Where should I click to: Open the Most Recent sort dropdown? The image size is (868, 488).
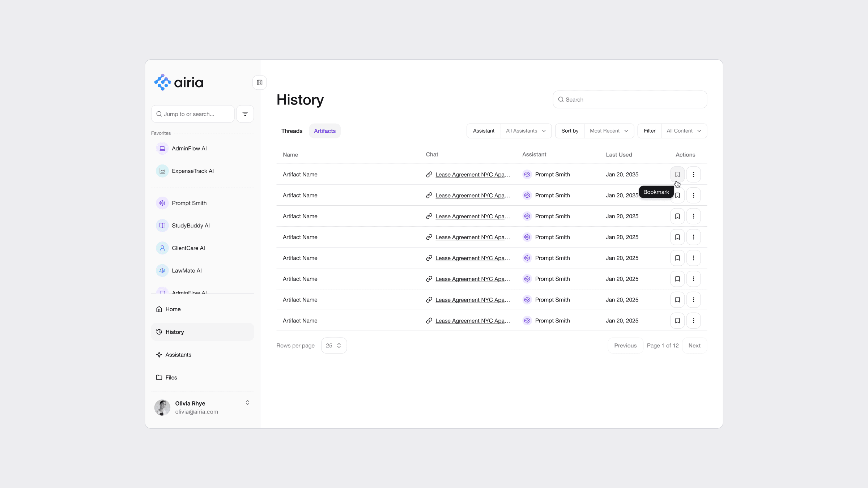point(609,131)
